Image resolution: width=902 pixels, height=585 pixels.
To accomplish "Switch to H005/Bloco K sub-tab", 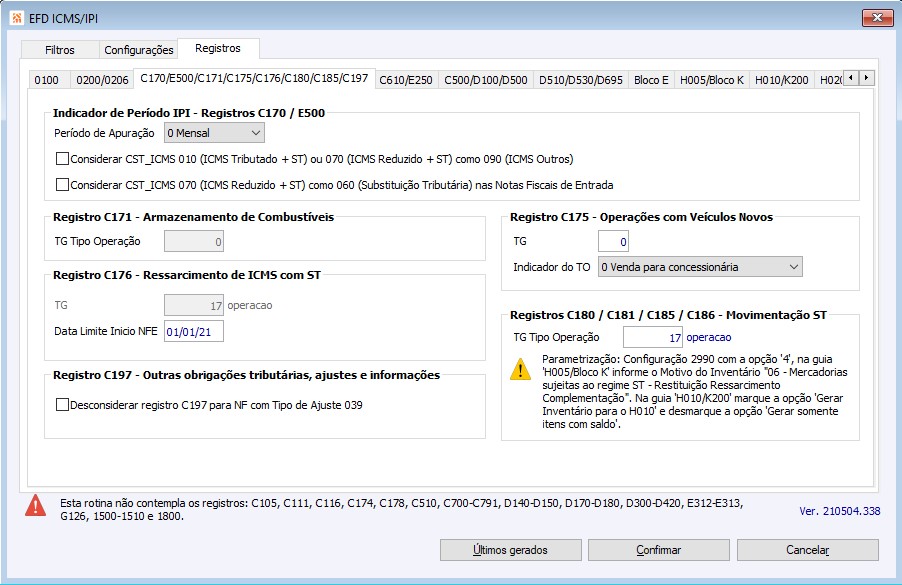I will [x=712, y=80].
